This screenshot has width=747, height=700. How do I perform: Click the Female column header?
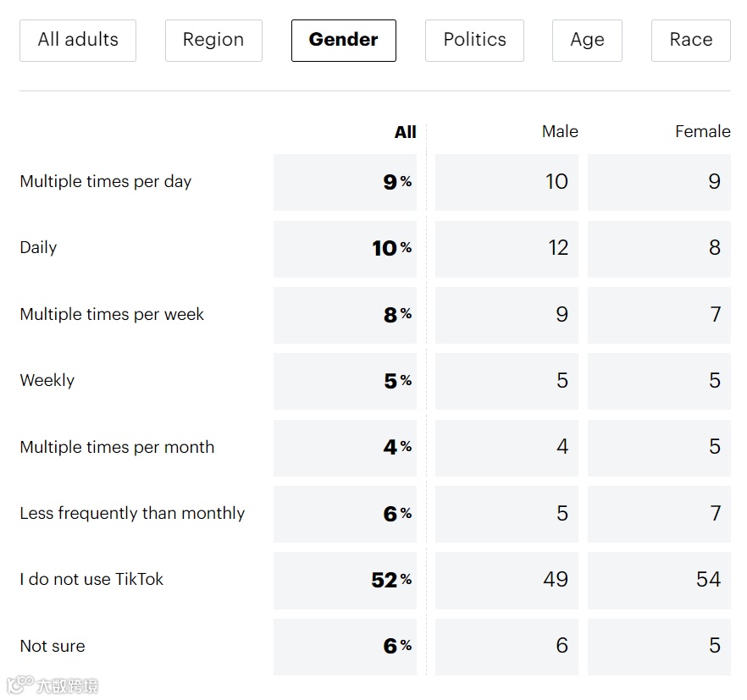[x=702, y=132]
